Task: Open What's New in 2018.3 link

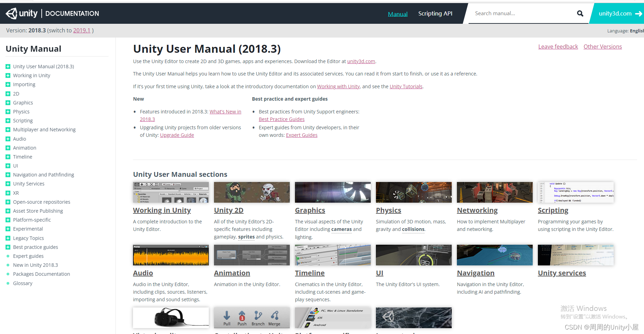Action: [x=225, y=112]
